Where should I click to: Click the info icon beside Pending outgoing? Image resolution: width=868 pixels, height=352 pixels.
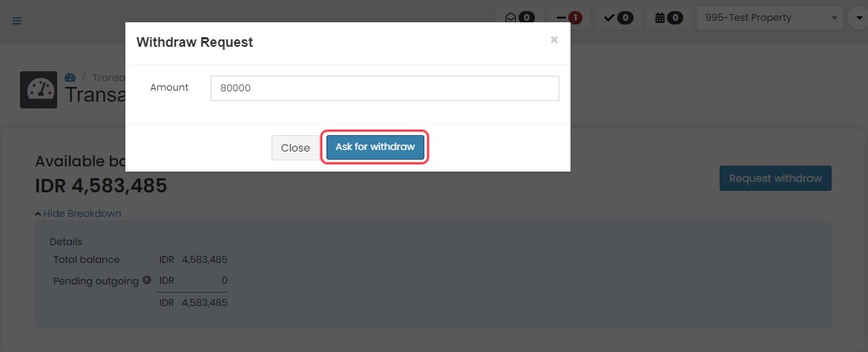(x=147, y=280)
